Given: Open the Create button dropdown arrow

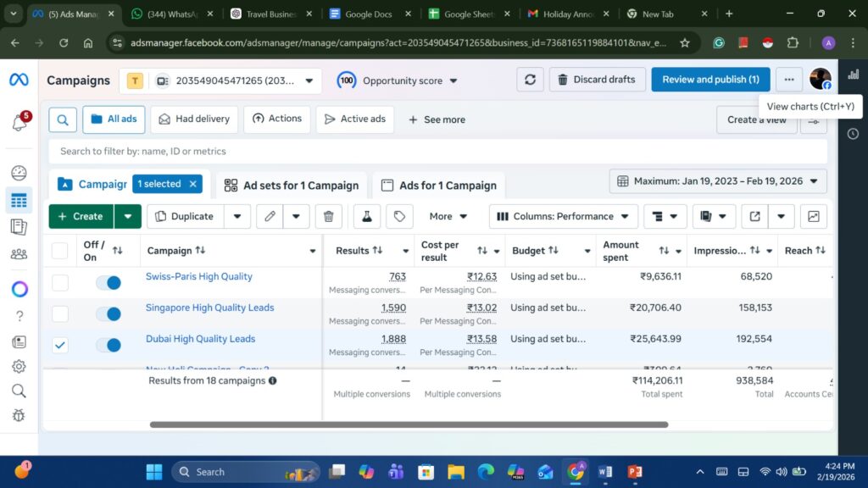Looking at the screenshot, I should 128,216.
